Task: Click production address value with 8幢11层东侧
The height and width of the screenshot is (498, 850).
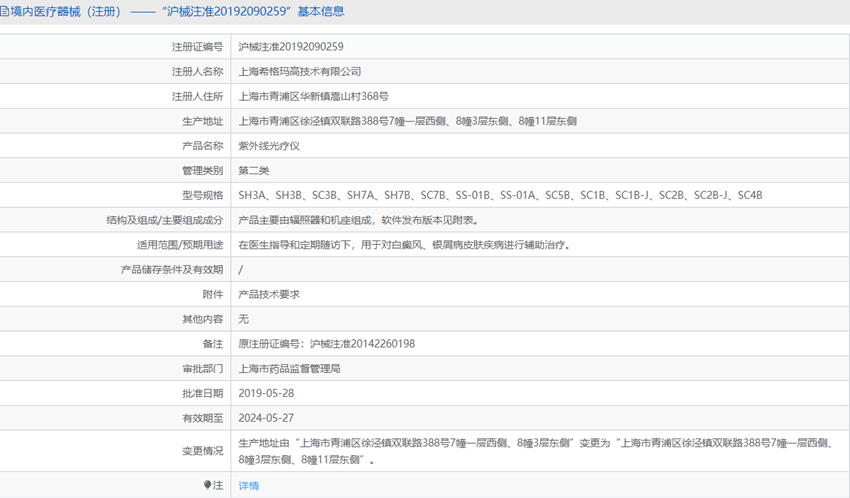Action: coord(407,121)
